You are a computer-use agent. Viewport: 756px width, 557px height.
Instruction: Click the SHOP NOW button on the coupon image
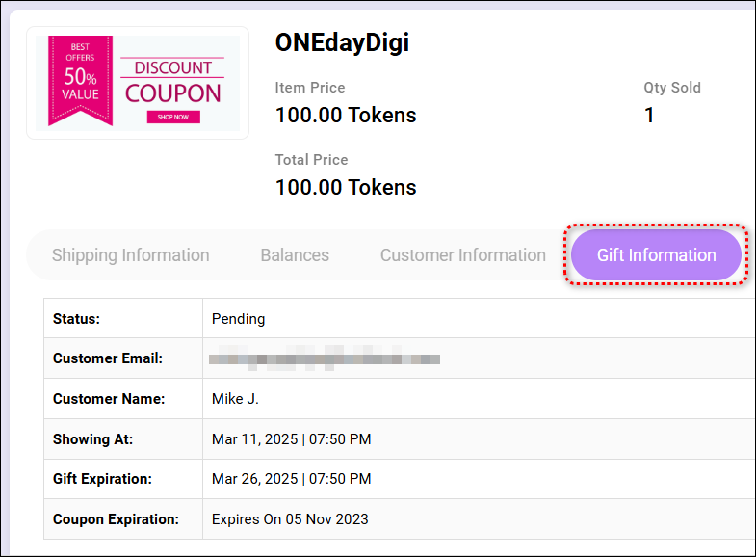click(x=173, y=117)
